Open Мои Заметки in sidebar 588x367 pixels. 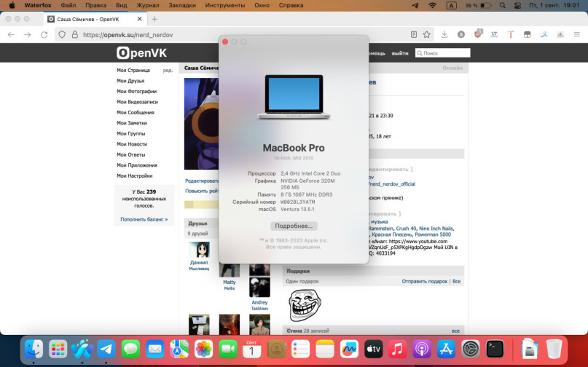(132, 123)
